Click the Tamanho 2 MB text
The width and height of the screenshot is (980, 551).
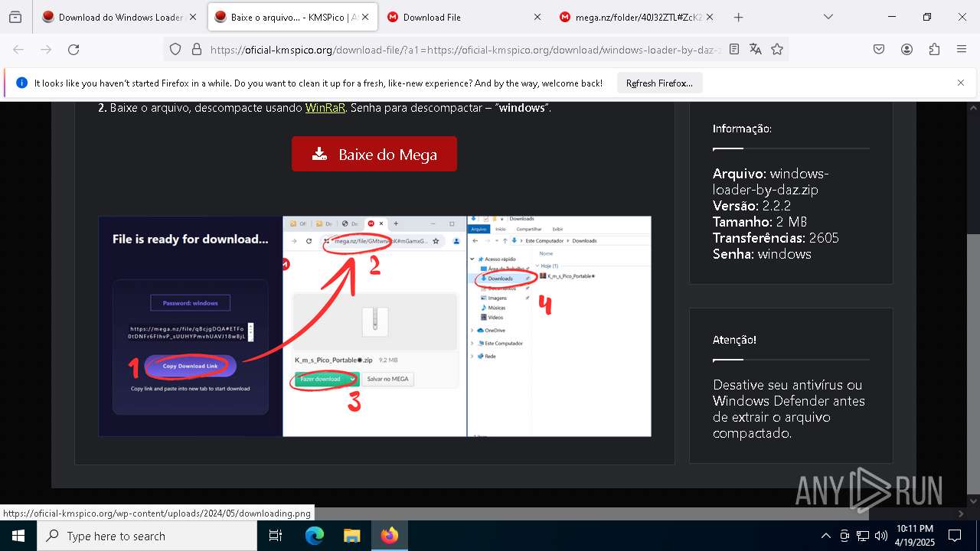(x=759, y=222)
